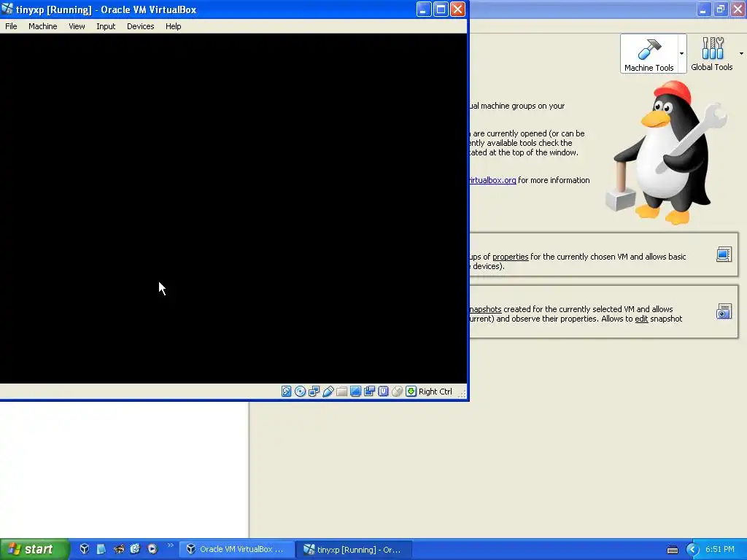Click the Internet Explorer quick launch icon
Screen dimensions: 747x560
pos(135,549)
